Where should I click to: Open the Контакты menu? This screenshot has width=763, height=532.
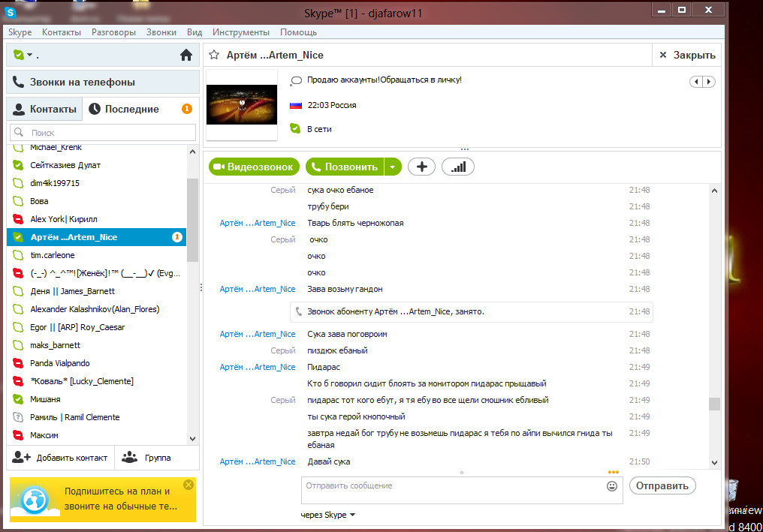pyautogui.click(x=62, y=32)
